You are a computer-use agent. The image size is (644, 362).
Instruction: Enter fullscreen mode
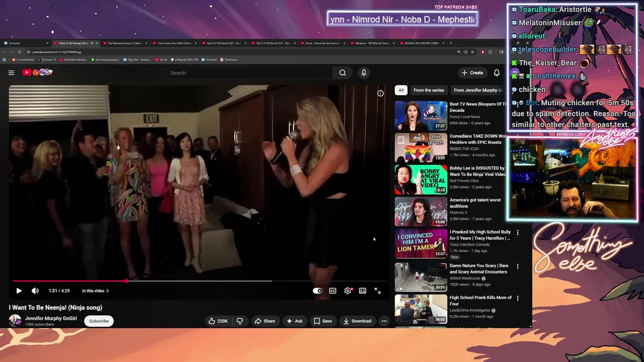378,291
